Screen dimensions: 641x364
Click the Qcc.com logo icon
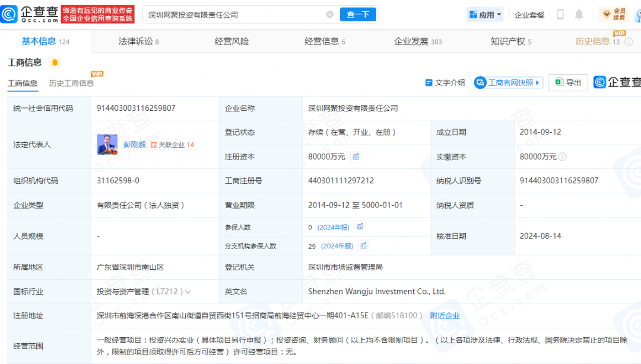pyautogui.click(x=9, y=14)
